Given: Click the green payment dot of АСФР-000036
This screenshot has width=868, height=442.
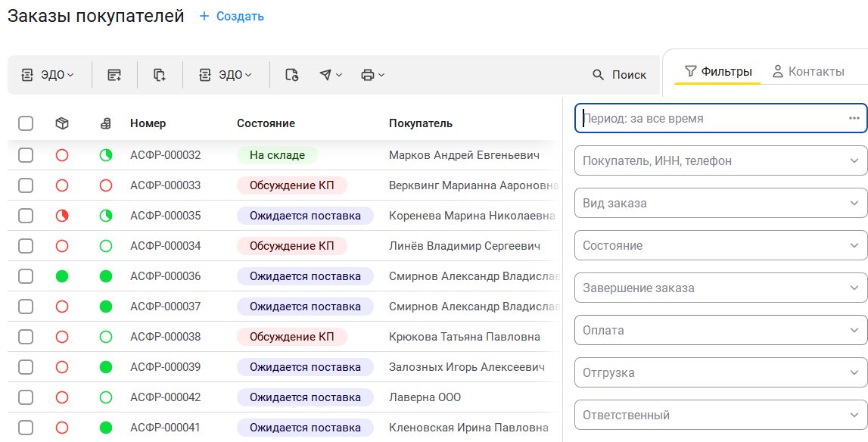Looking at the screenshot, I should click(106, 276).
